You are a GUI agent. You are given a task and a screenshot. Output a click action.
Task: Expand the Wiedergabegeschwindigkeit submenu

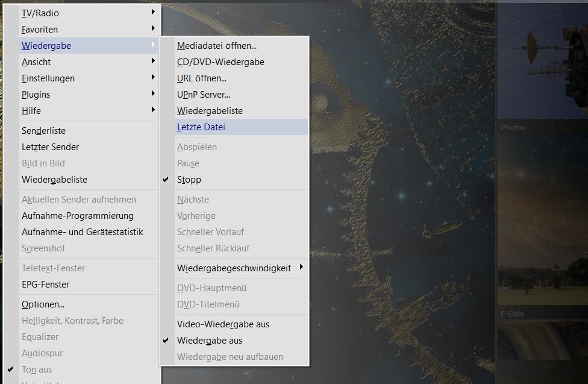click(x=235, y=268)
